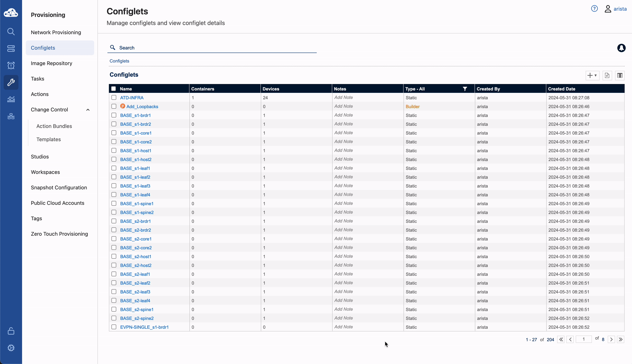Screen dimensions: 632x364
Task: Go to Image Repository menu item
Action: [x=52, y=63]
